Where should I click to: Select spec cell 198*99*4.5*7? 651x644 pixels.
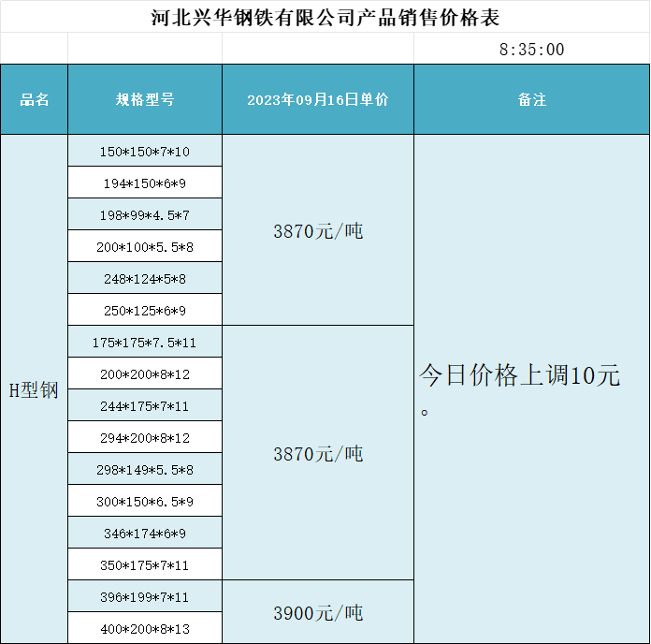click(x=145, y=214)
